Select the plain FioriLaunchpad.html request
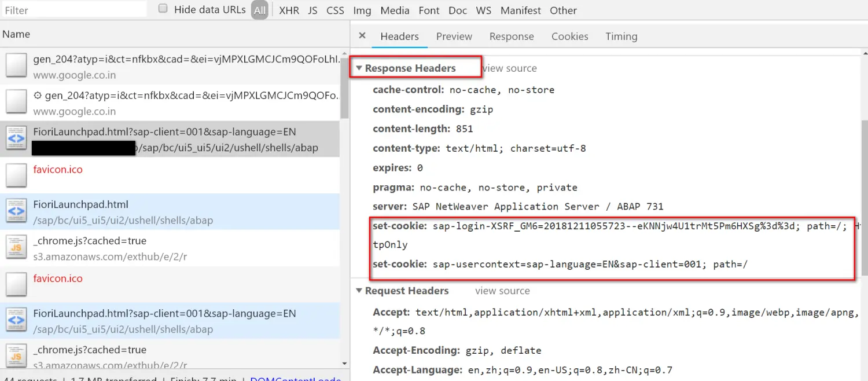868x381 pixels. click(170, 212)
